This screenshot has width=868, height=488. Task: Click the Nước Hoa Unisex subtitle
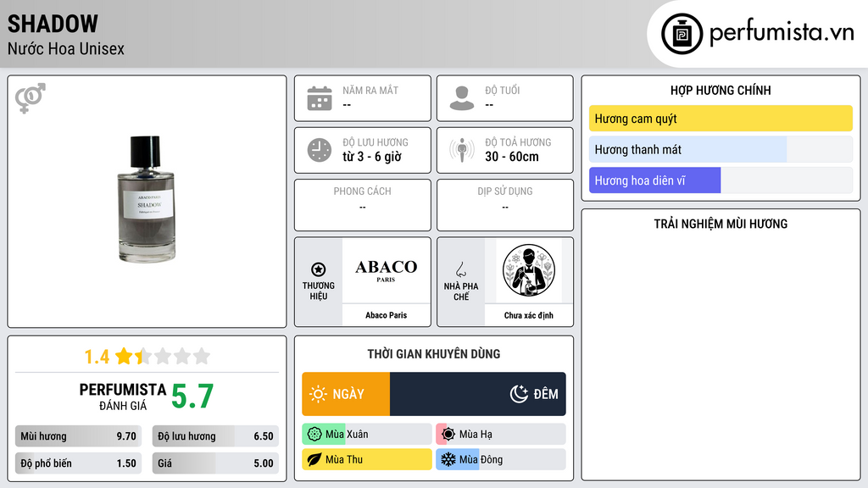click(x=66, y=48)
